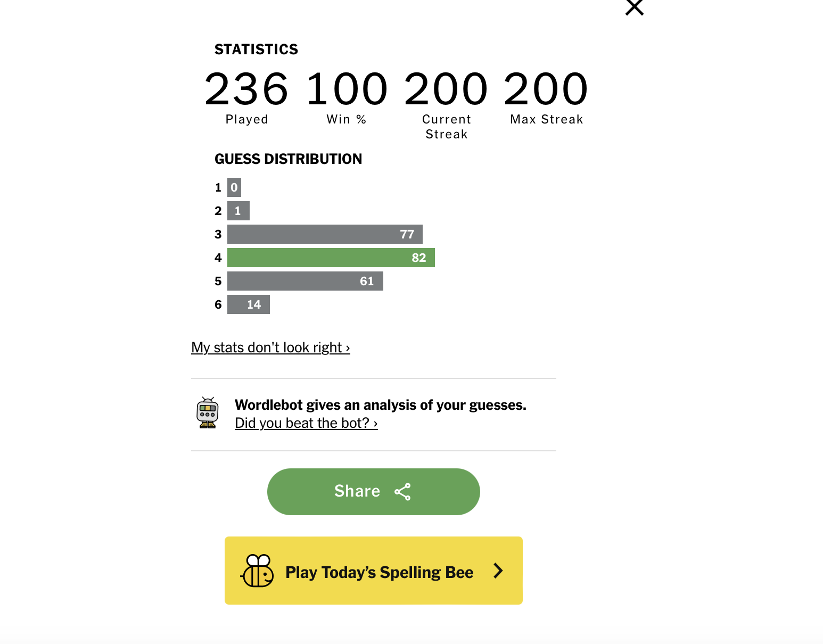Click the bar showing 1 guess
The width and height of the screenshot is (823, 644).
point(238,211)
